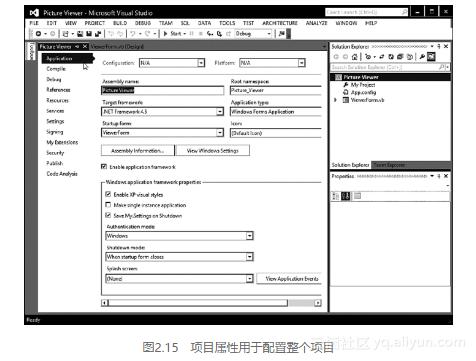476x361 pixels.
Task: Click the Stop debugging icon
Action: (x=201, y=34)
